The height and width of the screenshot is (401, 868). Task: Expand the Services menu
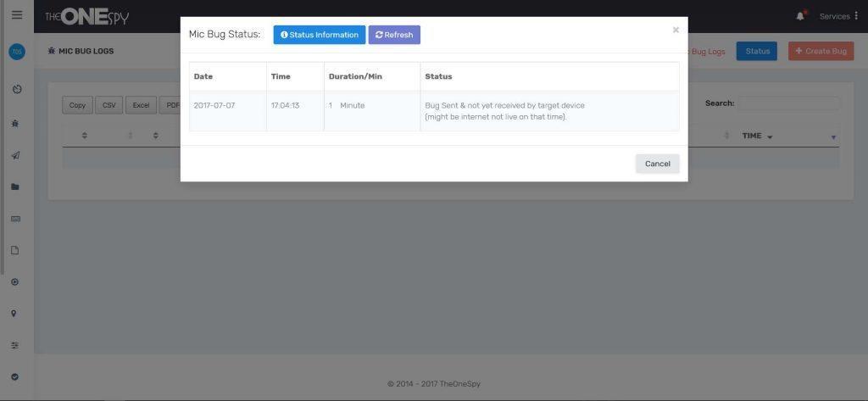point(837,16)
